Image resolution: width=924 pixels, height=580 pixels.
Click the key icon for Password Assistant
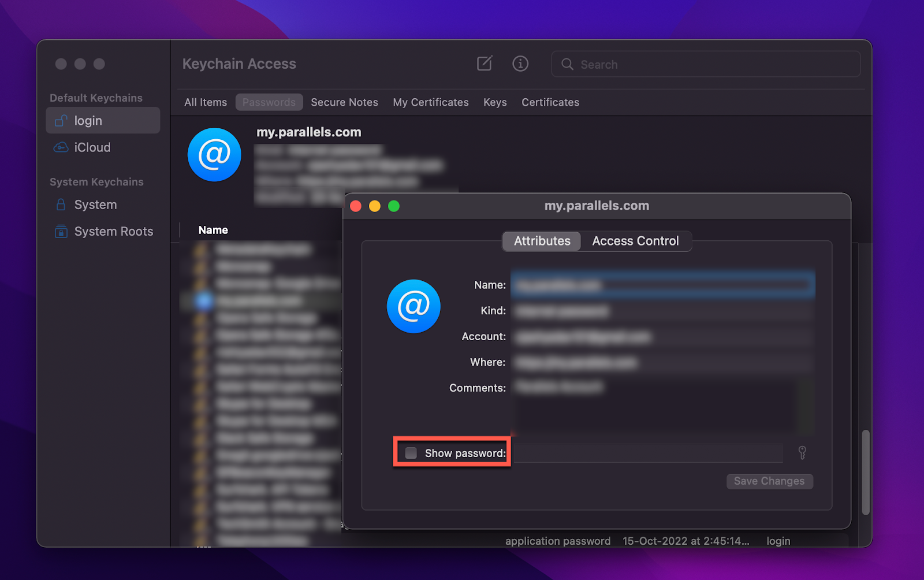point(802,452)
